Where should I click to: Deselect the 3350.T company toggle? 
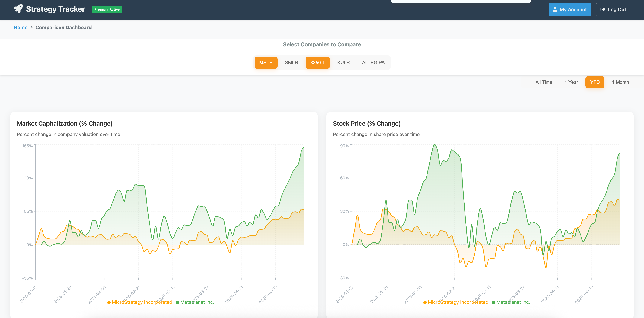[x=317, y=63]
